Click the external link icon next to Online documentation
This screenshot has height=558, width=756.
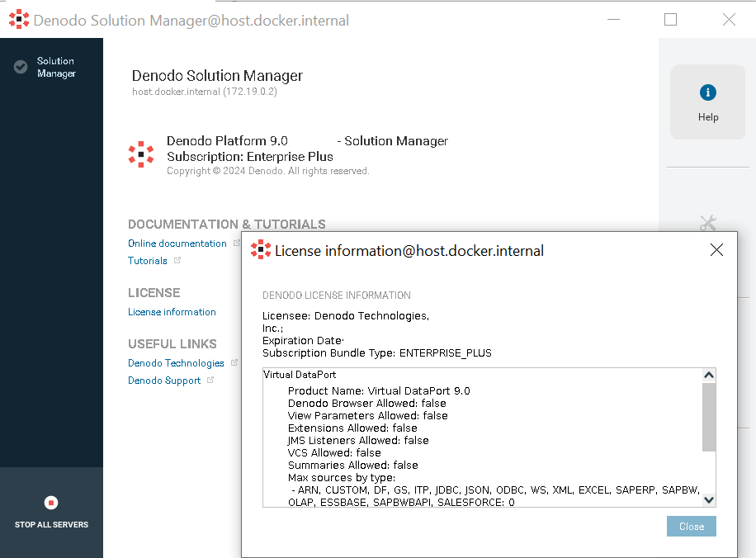(236, 243)
